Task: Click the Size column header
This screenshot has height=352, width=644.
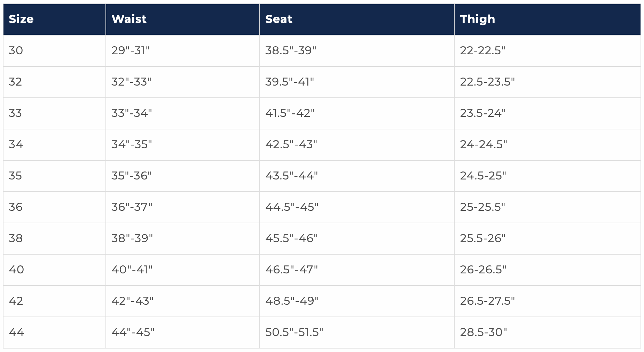Action: coord(21,19)
